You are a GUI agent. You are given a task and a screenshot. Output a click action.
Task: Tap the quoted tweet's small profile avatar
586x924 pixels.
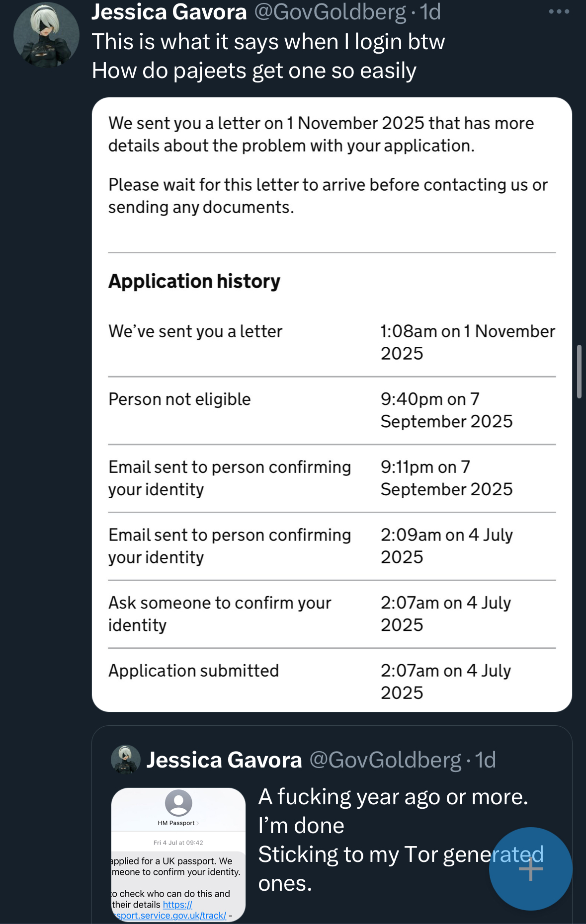(x=126, y=760)
